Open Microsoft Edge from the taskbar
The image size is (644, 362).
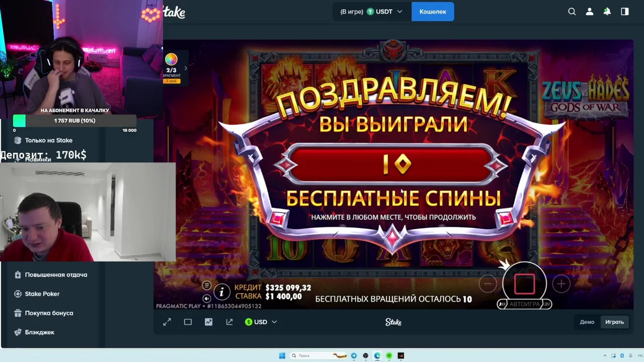click(377, 355)
